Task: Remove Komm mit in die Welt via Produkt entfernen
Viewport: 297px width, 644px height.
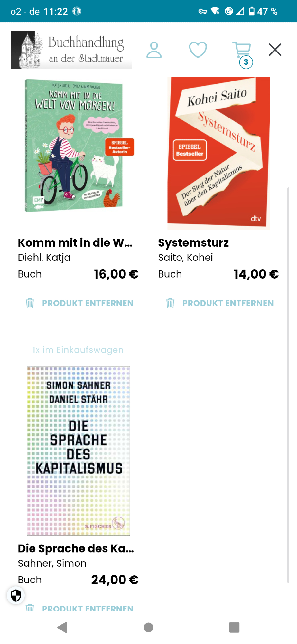Action: point(88,303)
